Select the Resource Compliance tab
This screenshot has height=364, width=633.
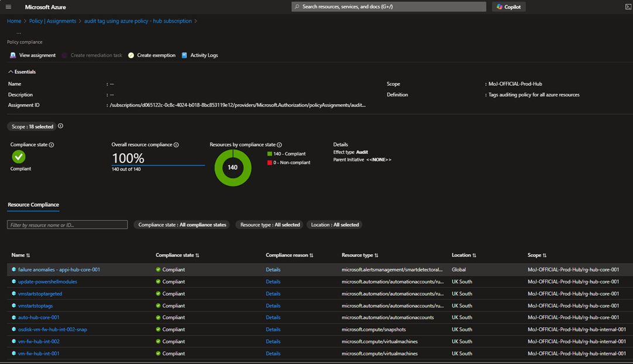[x=33, y=204]
